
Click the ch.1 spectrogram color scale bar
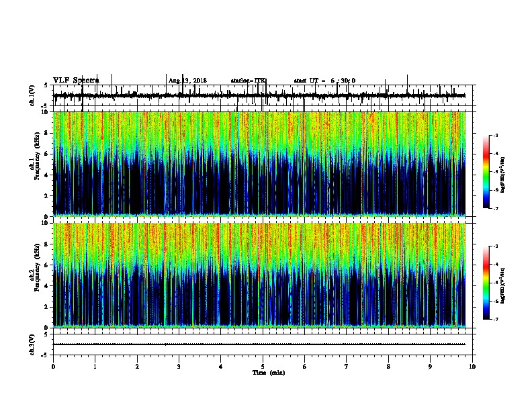coord(486,172)
